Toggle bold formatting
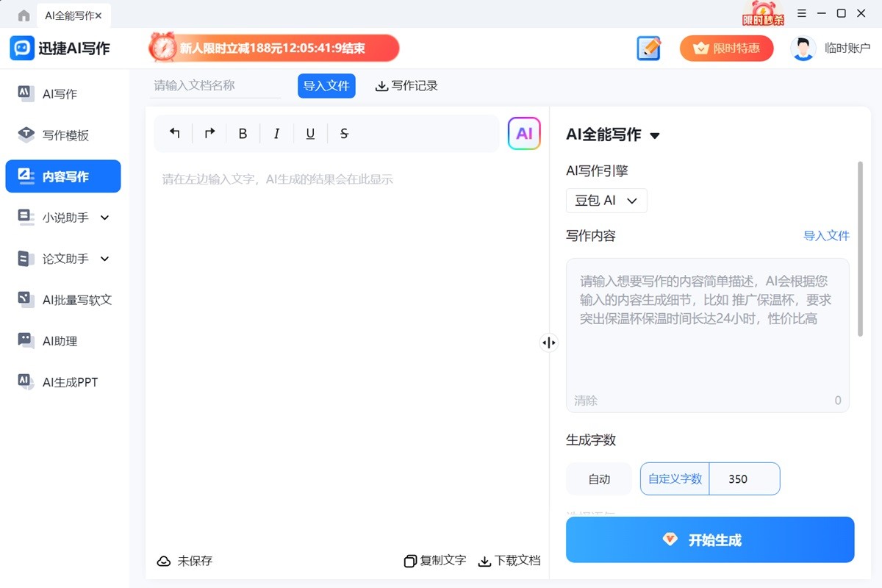The height and width of the screenshot is (588, 882). coord(243,133)
